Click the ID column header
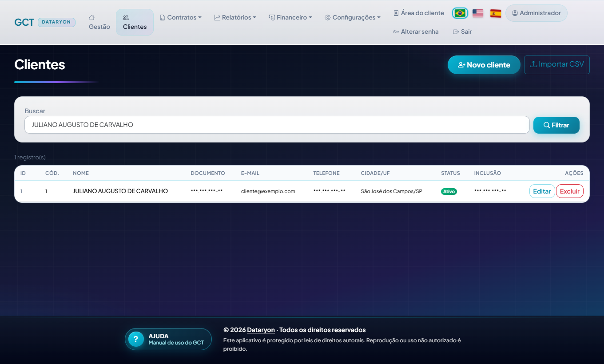The height and width of the screenshot is (364, 604). click(x=23, y=173)
